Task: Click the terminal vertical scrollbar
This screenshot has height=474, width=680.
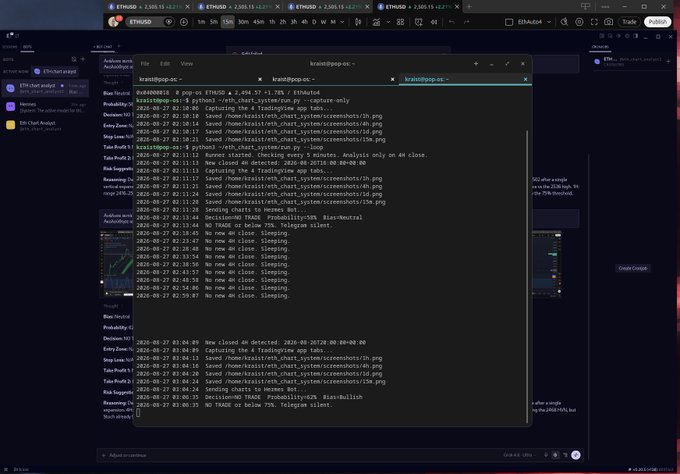Action: [x=527, y=277]
